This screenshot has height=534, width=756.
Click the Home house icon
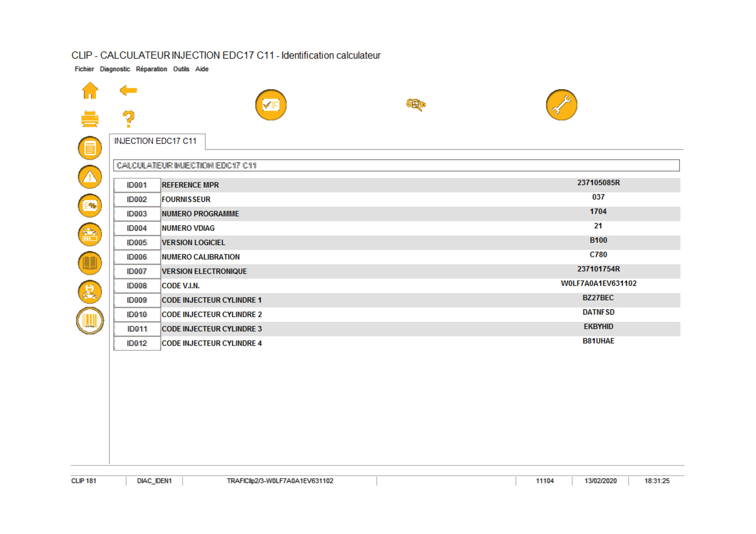(90, 91)
